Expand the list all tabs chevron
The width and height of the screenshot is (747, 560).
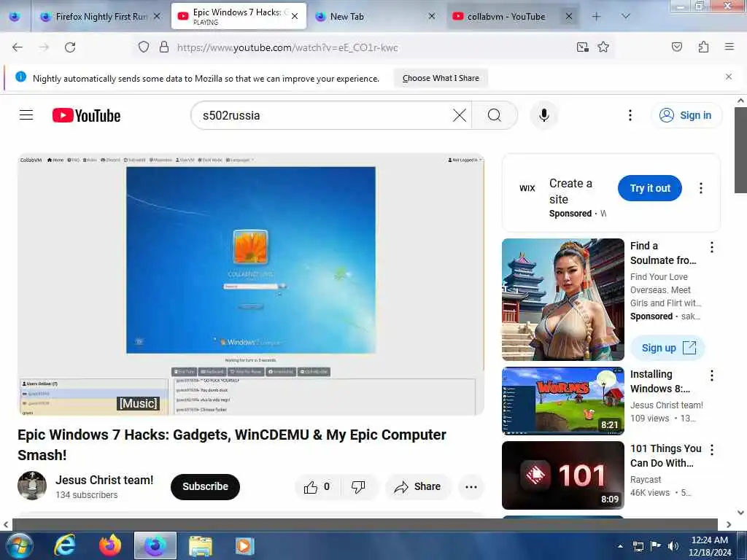coord(626,16)
